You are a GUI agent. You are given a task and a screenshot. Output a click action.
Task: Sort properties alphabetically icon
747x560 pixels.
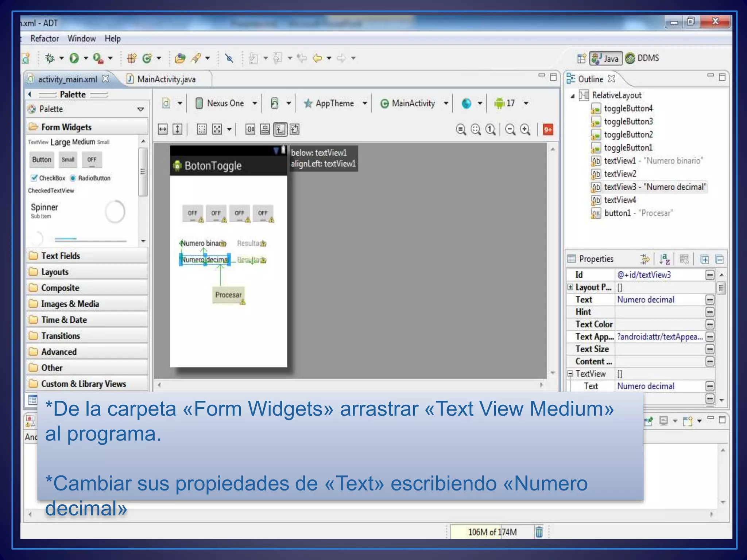(x=665, y=259)
